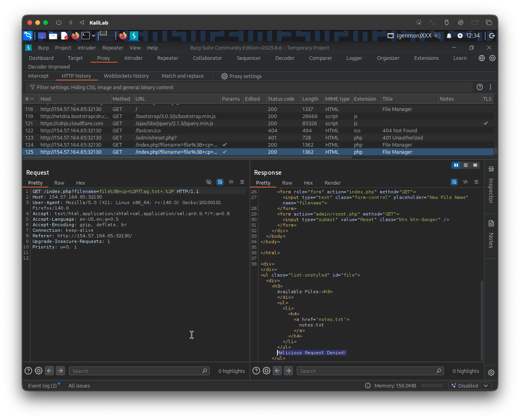The width and height of the screenshot is (520, 420).
Task: Open the WebSockets history sub-tab
Action: tap(126, 76)
